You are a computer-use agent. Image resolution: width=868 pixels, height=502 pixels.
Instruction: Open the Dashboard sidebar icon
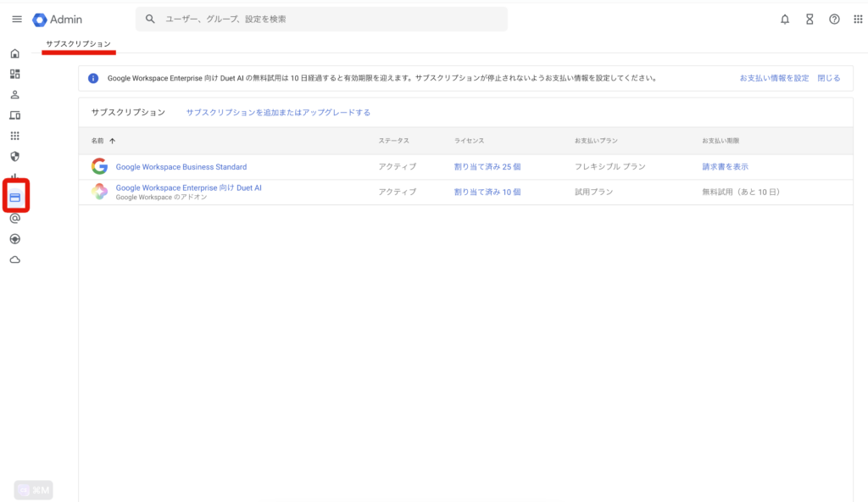click(x=15, y=75)
